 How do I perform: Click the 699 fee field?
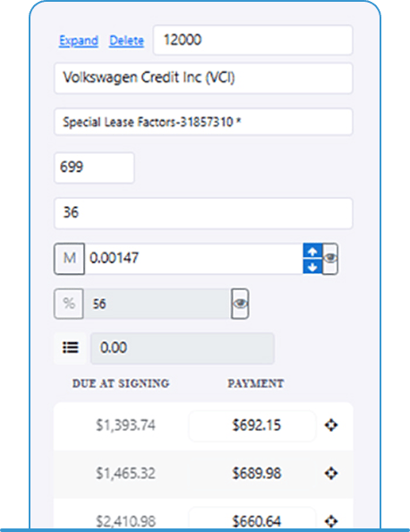tap(94, 167)
